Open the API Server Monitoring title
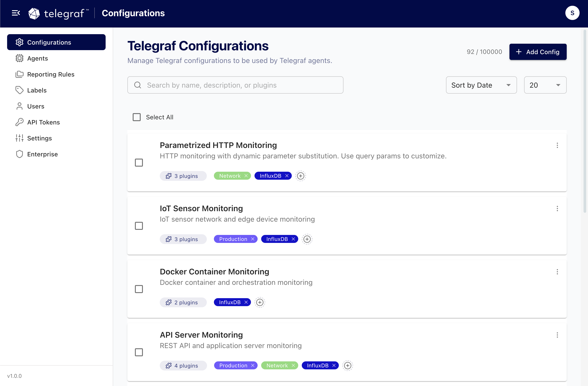The width and height of the screenshot is (588, 386). point(201,335)
